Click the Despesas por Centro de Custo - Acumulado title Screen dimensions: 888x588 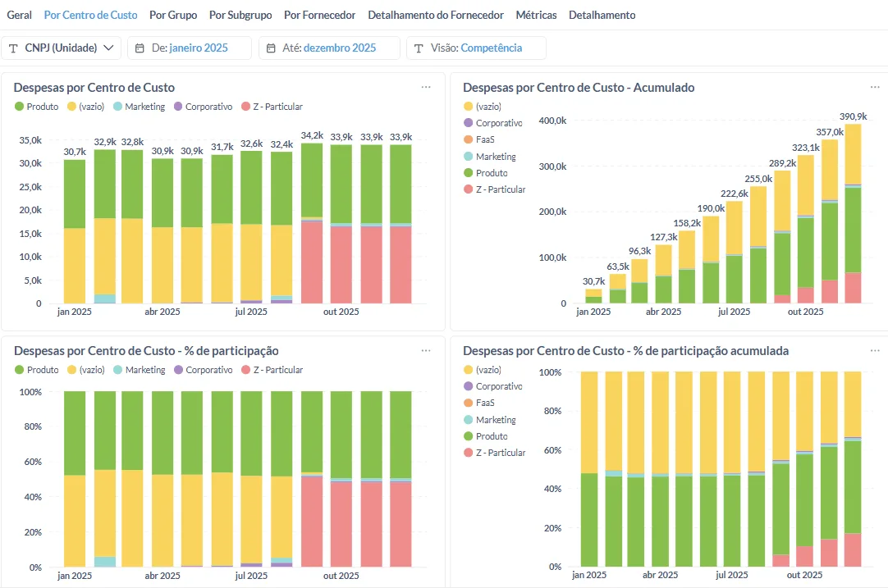pos(579,87)
